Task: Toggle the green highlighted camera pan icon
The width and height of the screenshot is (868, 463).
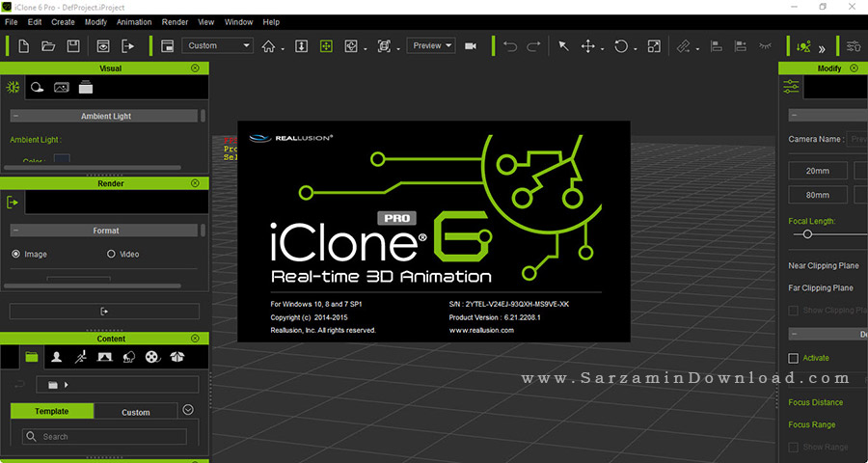Action: 326,46
